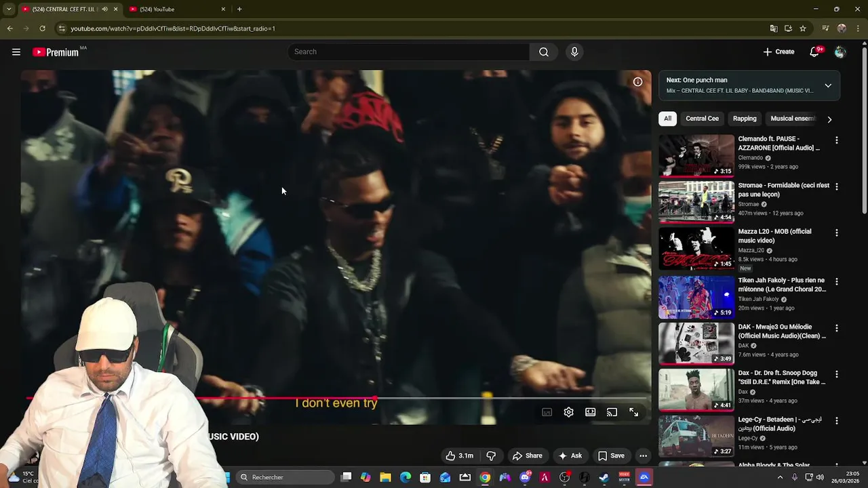The width and height of the screenshot is (868, 488).
Task: Open player settings gear
Action: pyautogui.click(x=568, y=412)
